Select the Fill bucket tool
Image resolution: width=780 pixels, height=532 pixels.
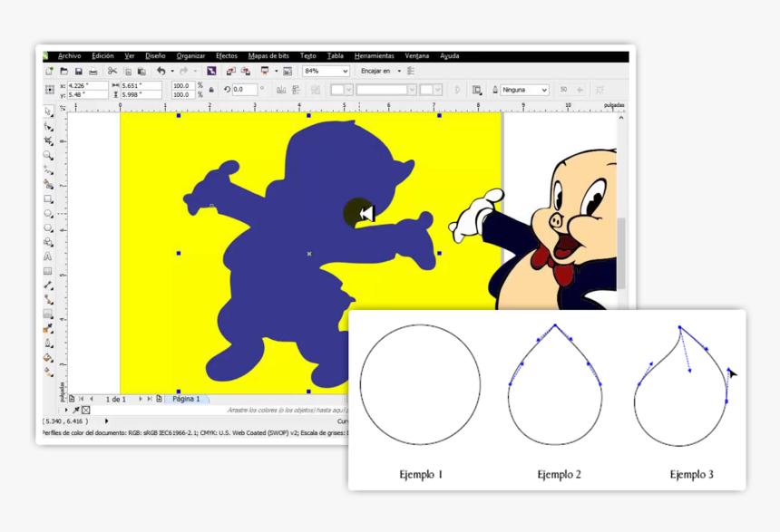[48, 357]
